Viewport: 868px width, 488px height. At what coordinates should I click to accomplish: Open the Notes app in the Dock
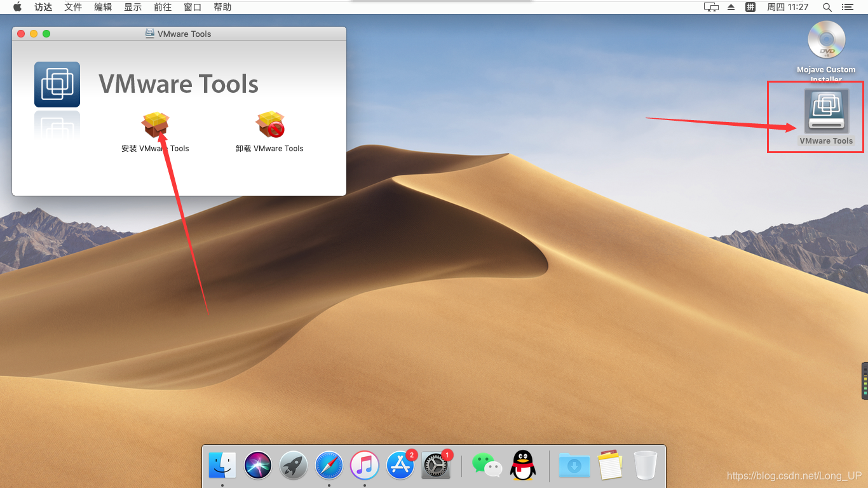coord(610,465)
